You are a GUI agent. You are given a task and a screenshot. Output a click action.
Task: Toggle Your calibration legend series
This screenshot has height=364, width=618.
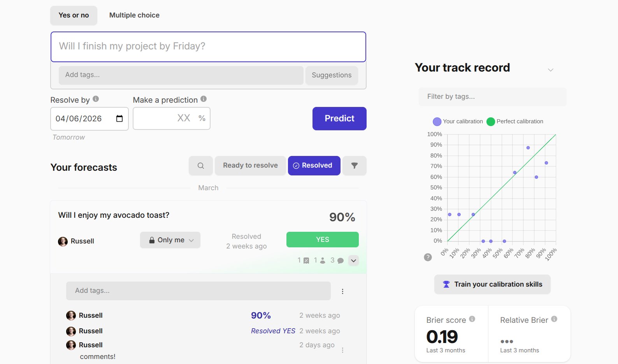(x=458, y=121)
